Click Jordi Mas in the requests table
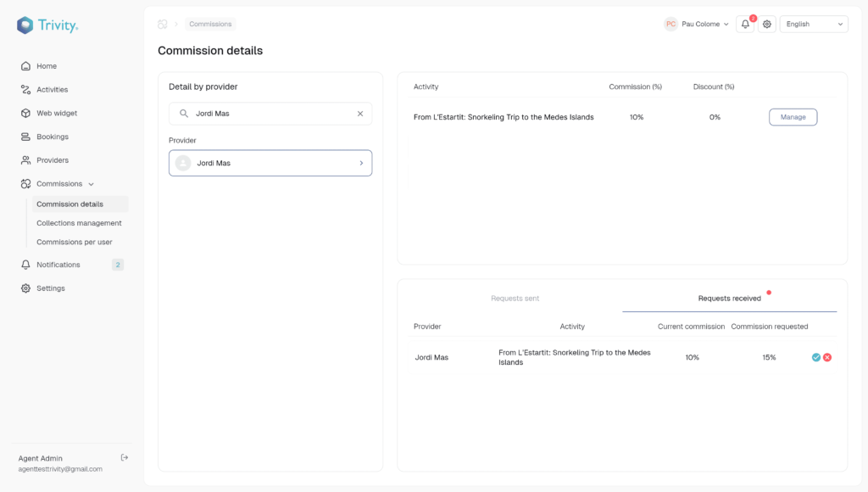This screenshot has height=492, width=868. [431, 357]
